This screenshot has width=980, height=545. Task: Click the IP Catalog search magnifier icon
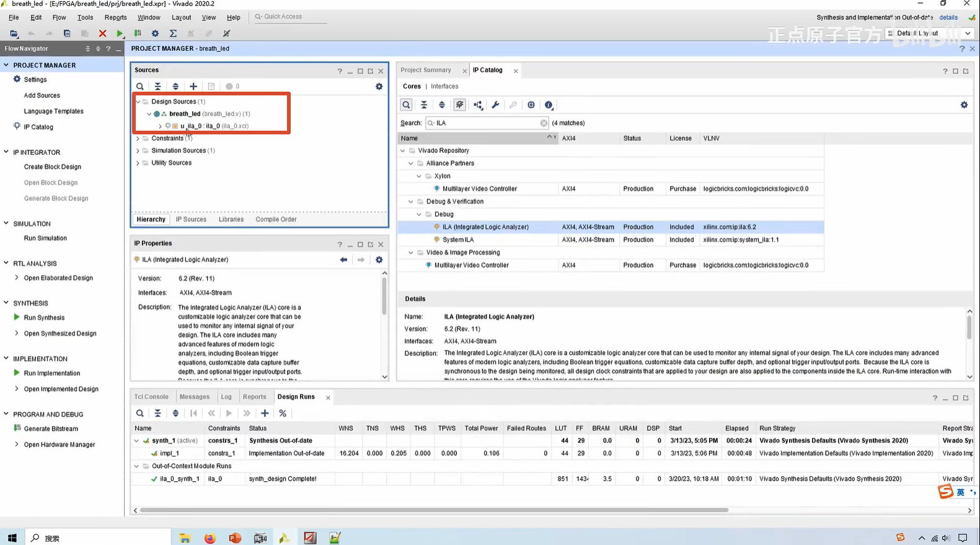click(x=406, y=105)
